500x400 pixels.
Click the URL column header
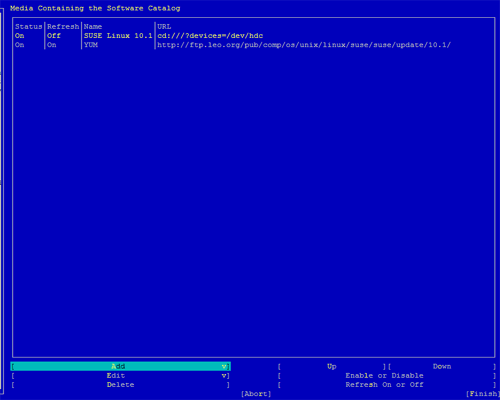164,26
